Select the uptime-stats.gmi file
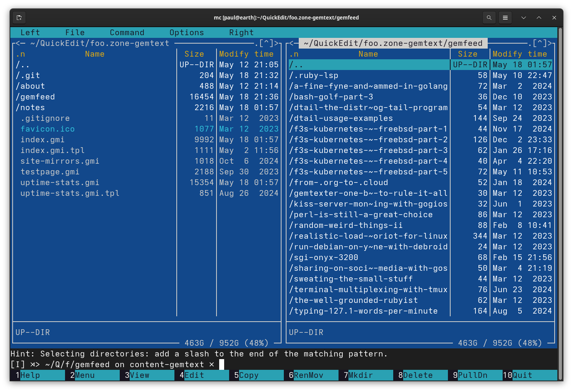This screenshot has width=573, height=392. (x=147, y=182)
